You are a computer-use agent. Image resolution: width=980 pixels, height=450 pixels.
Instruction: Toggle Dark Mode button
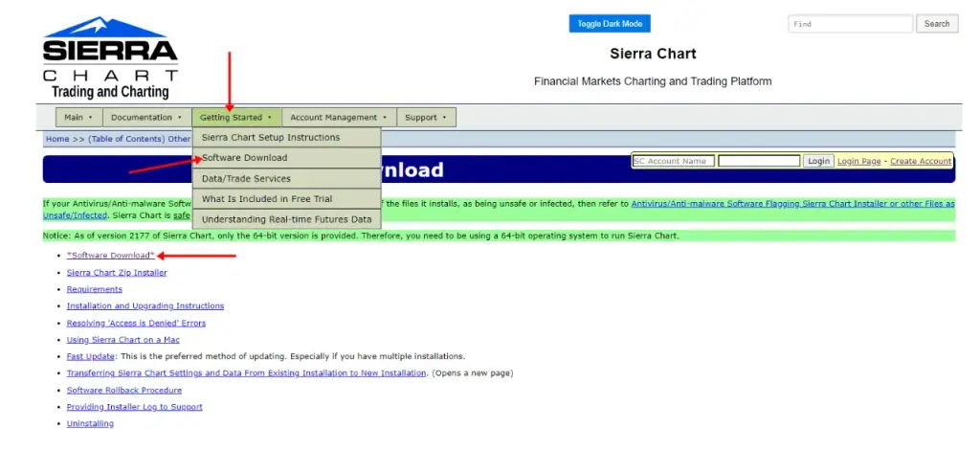(610, 24)
